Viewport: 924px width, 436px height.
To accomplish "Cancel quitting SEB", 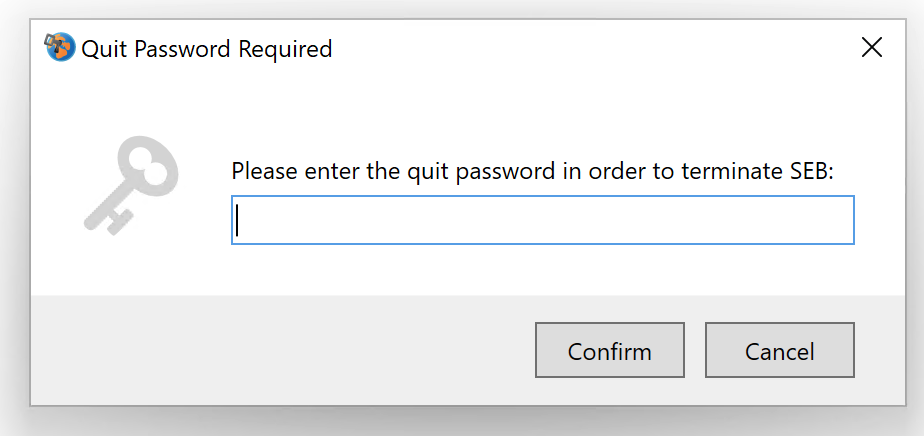I will pyautogui.click(x=780, y=350).
